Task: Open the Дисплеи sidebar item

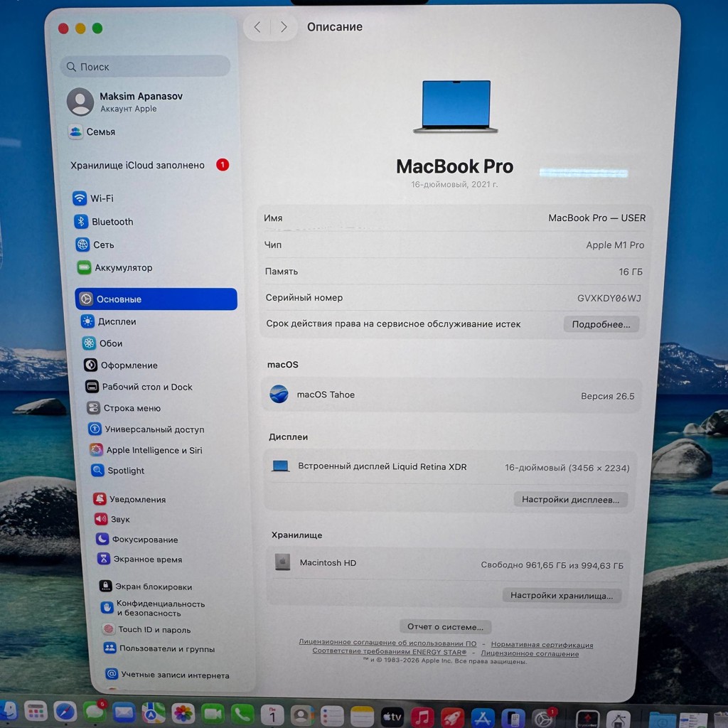Action: (x=108, y=321)
